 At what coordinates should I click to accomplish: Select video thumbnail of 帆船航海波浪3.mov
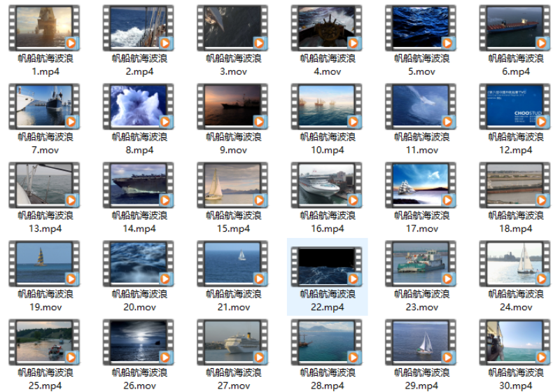tap(232, 28)
